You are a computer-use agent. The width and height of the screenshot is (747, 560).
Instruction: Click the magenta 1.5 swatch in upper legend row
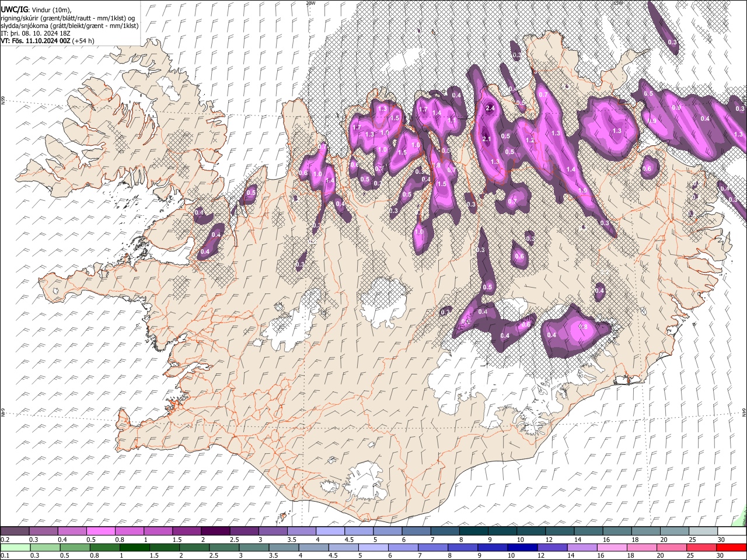[187, 531]
